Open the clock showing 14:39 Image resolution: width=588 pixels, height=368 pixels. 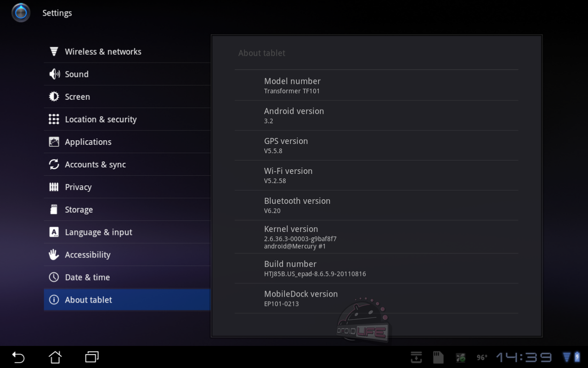point(524,357)
